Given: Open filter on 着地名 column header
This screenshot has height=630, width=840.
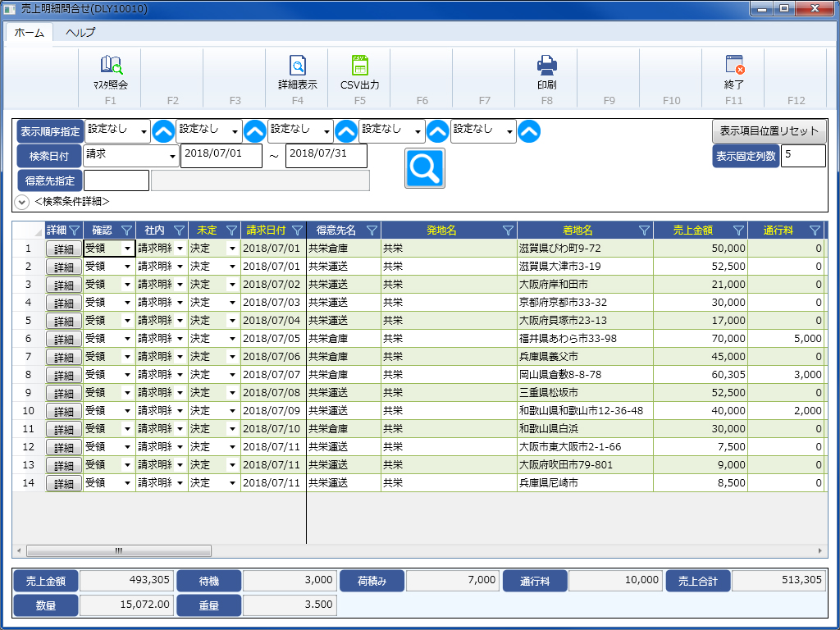Looking at the screenshot, I should (645, 231).
